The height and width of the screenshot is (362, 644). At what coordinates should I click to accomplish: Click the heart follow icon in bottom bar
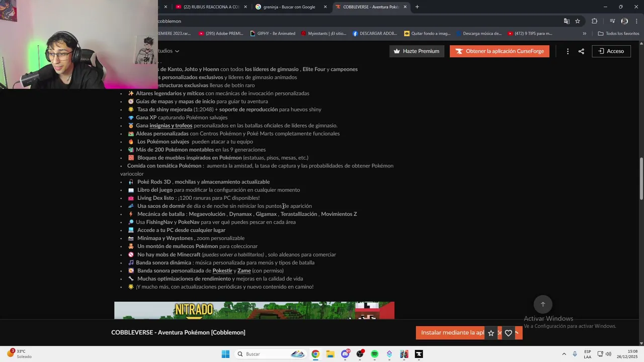[508, 333]
